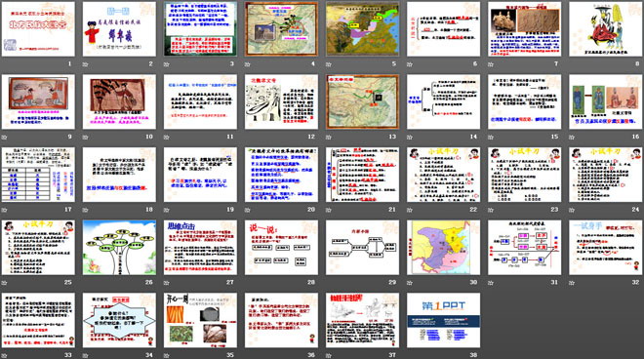Select slide 26 with the tree diagram
Image resolution: width=644 pixels, height=359 pixels.
(x=119, y=247)
